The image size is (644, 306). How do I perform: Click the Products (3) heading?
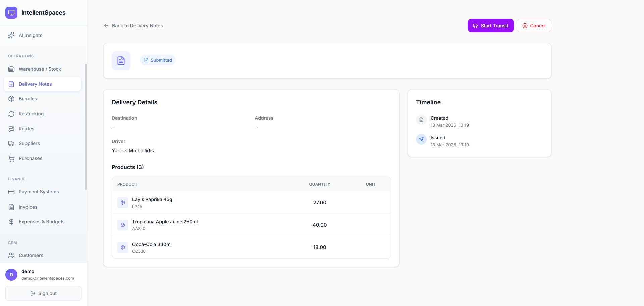(128, 167)
